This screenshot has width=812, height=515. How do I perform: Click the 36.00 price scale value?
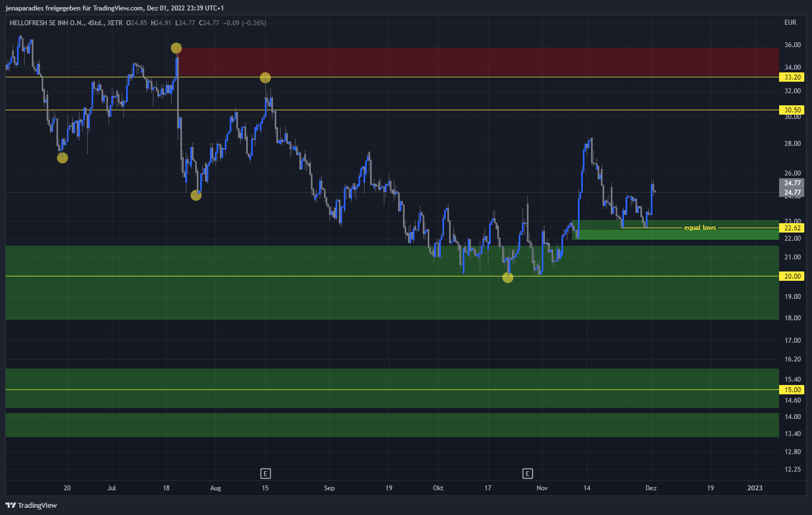point(792,45)
